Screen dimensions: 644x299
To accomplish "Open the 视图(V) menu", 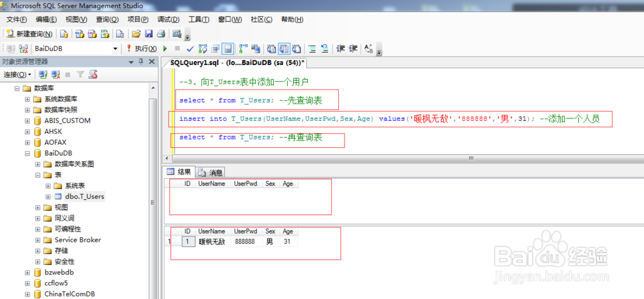I will (77, 20).
